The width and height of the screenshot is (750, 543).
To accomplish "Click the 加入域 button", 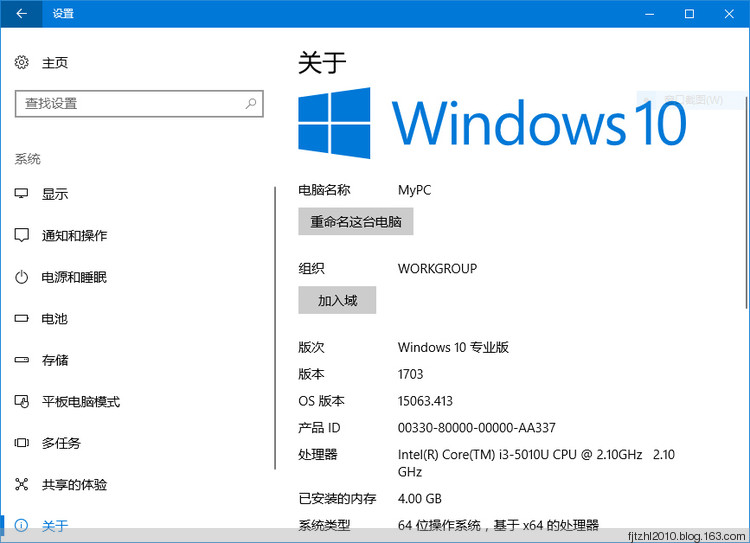I will tap(337, 300).
